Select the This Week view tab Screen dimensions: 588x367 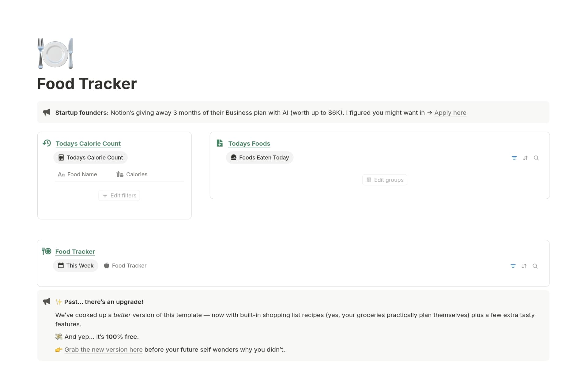(x=76, y=265)
